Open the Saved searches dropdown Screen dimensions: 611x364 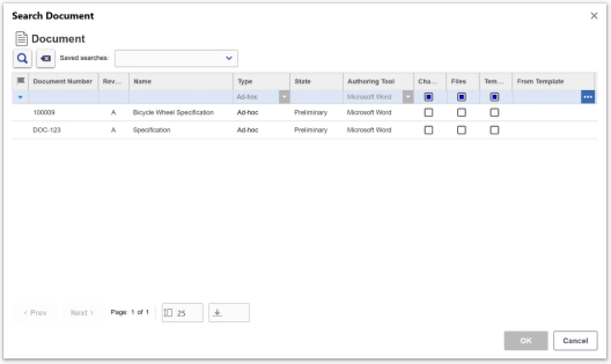[176, 58]
